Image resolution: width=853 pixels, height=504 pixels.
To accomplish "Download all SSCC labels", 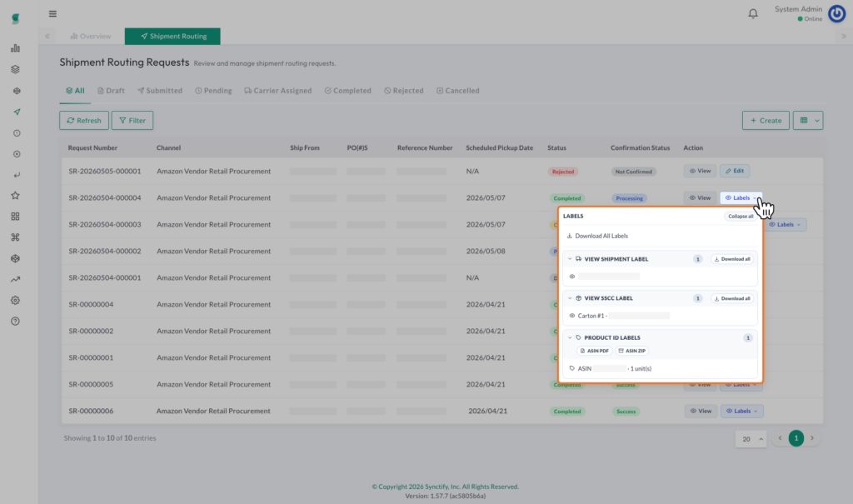I will 732,299.
